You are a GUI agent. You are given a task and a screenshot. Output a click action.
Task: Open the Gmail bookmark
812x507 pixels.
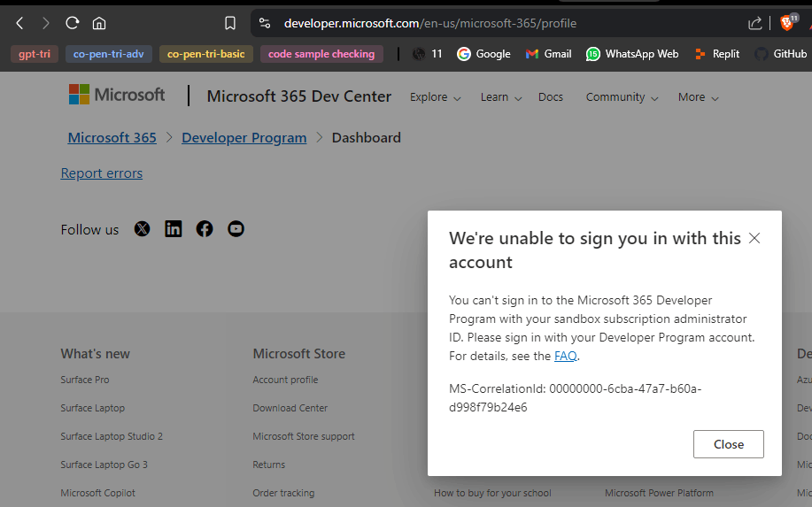(x=548, y=54)
